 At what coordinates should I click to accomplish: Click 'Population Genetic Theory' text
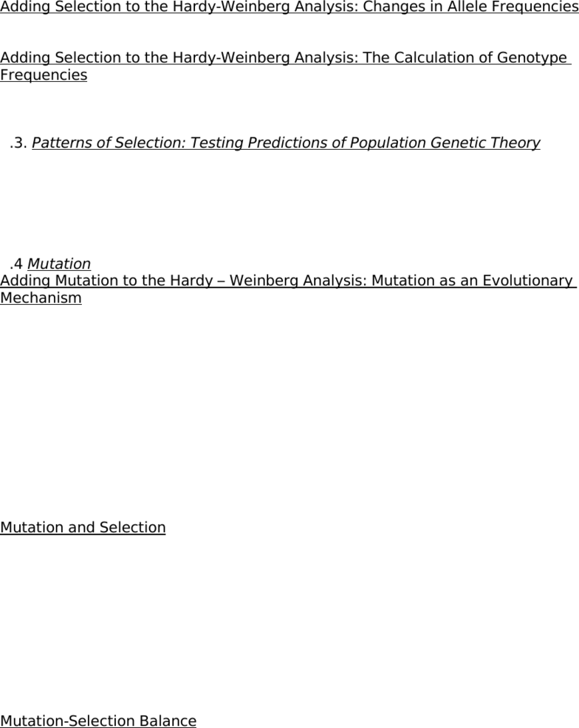pos(445,142)
